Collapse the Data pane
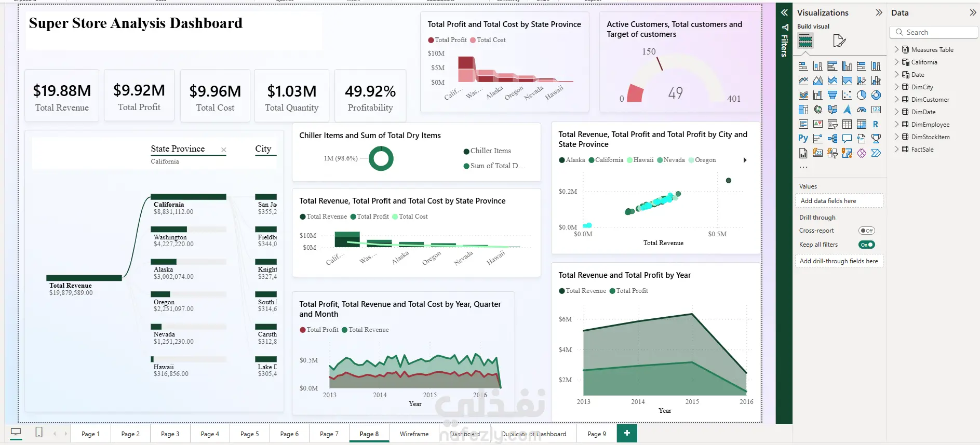 tap(973, 12)
